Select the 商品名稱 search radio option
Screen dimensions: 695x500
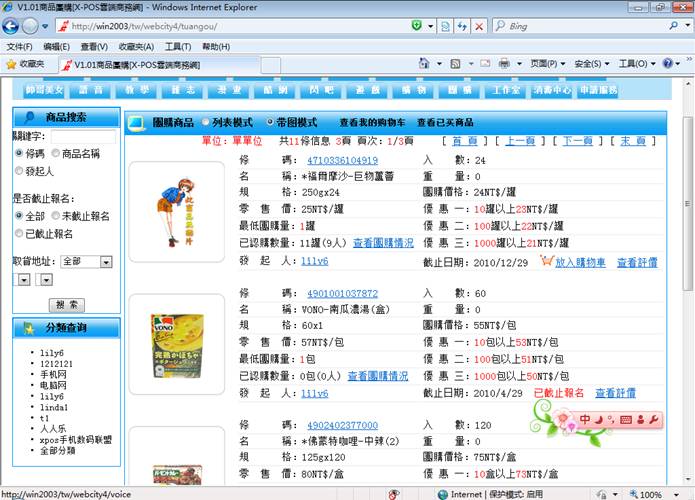[54, 154]
